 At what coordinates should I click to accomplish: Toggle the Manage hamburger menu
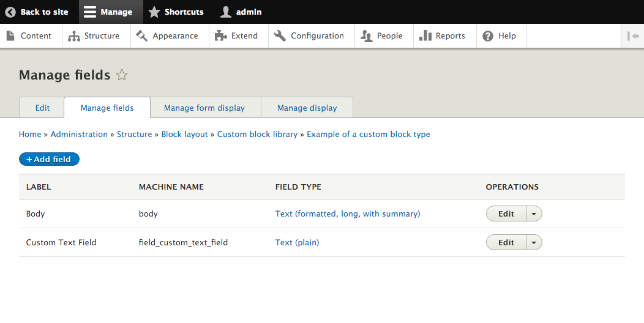[x=108, y=12]
